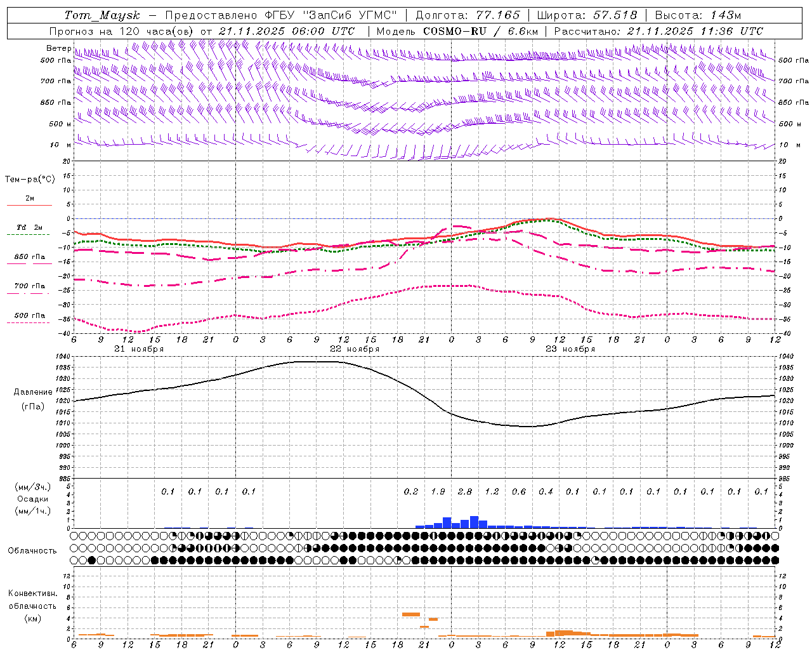Click the Осадки panel label
Viewport: 812px width, 650px height.
[x=32, y=499]
